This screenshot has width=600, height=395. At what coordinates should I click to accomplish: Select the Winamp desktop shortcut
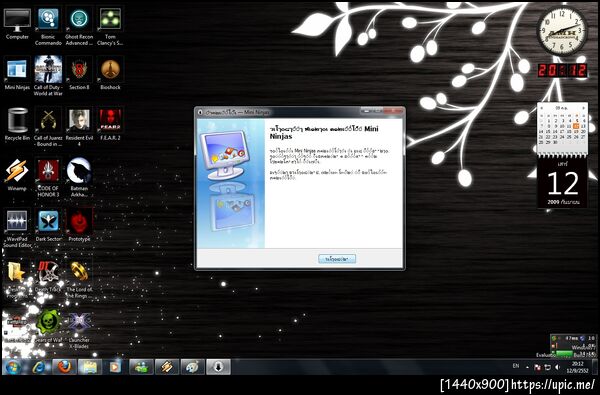17,175
